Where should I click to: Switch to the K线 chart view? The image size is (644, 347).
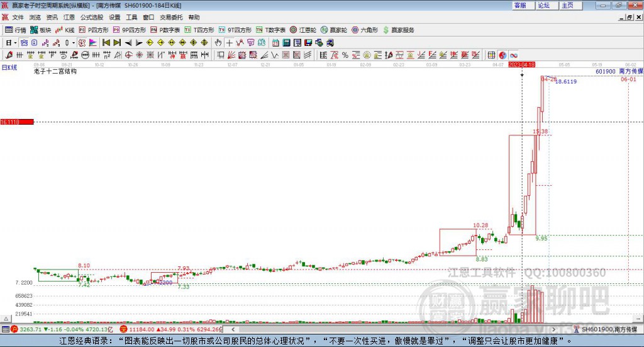click(x=65, y=30)
